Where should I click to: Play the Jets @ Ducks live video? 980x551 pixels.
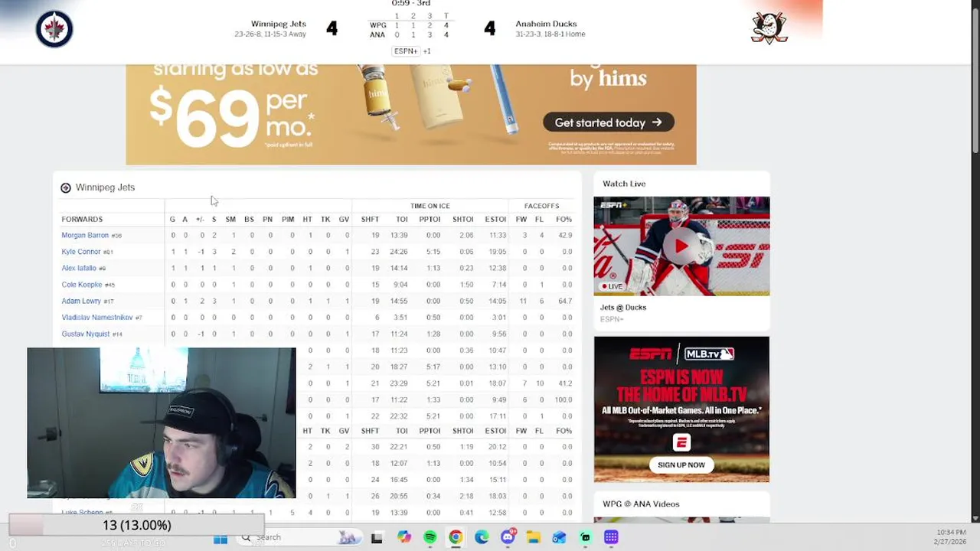(x=681, y=246)
